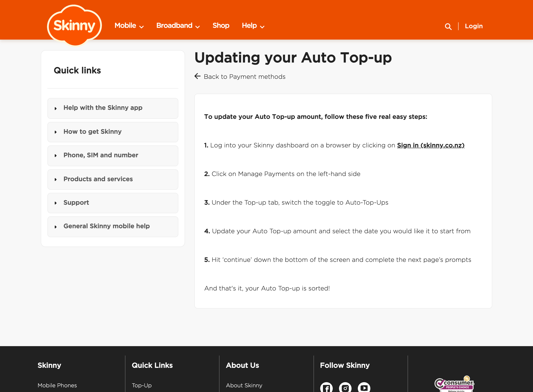The image size is (533, 392).
Task: Expand How to get Skinny
Action: tap(113, 132)
